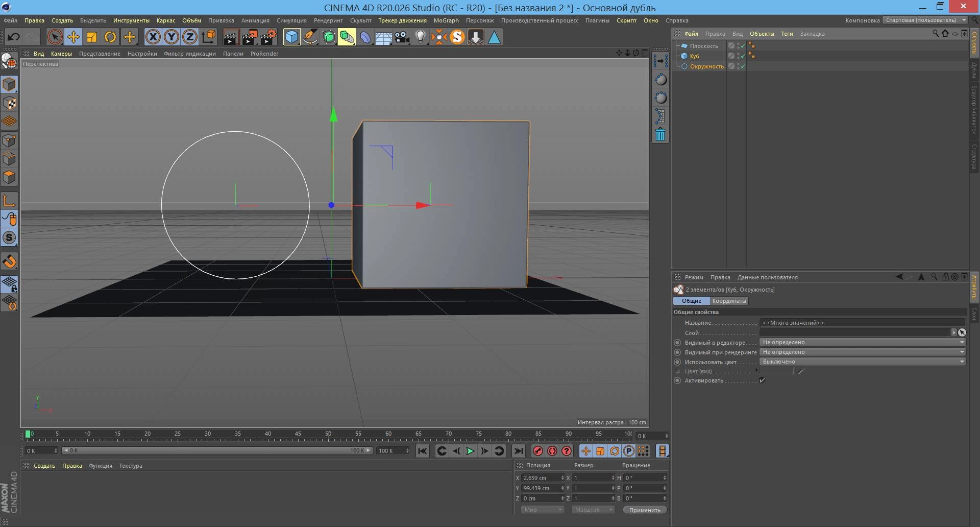
Task: Click the disabled Цвет (вид) swatch
Action: pos(776,371)
